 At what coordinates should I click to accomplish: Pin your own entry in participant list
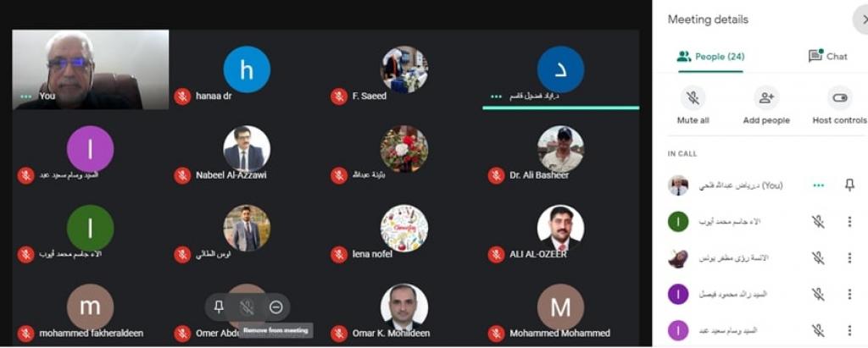click(x=849, y=185)
